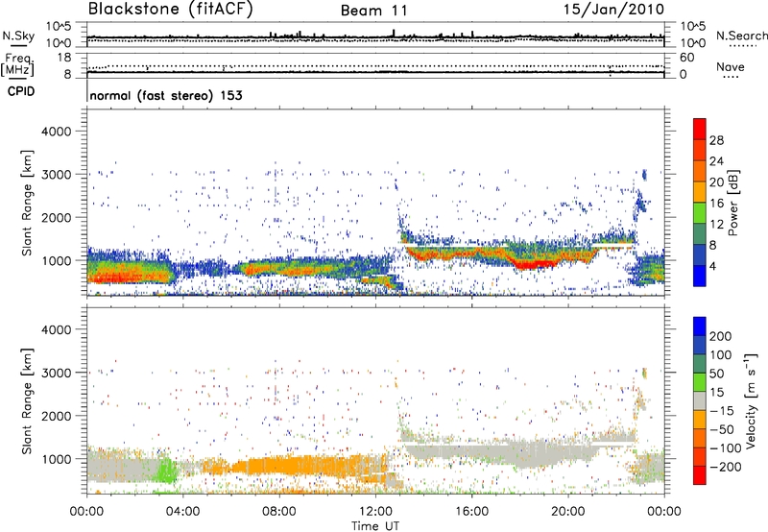Viewport: 768px width, 532px height.
Task: Click the Slant Range label of power panel
Action: [x=27, y=203]
